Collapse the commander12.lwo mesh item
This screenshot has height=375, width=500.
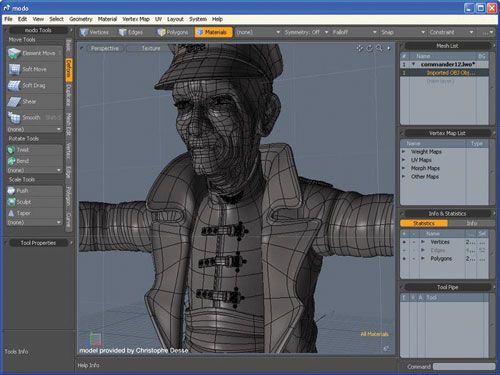coord(414,64)
